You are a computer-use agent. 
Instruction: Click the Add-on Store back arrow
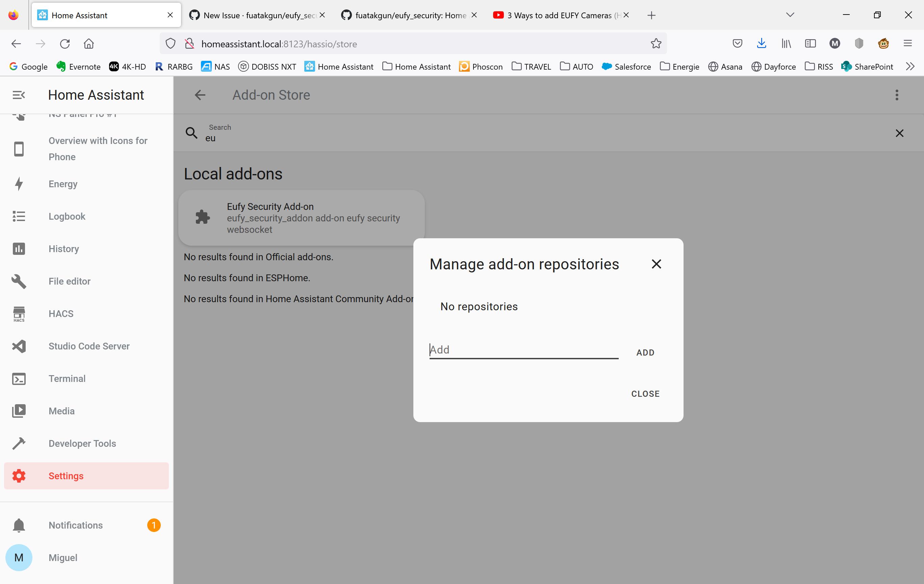pos(200,95)
